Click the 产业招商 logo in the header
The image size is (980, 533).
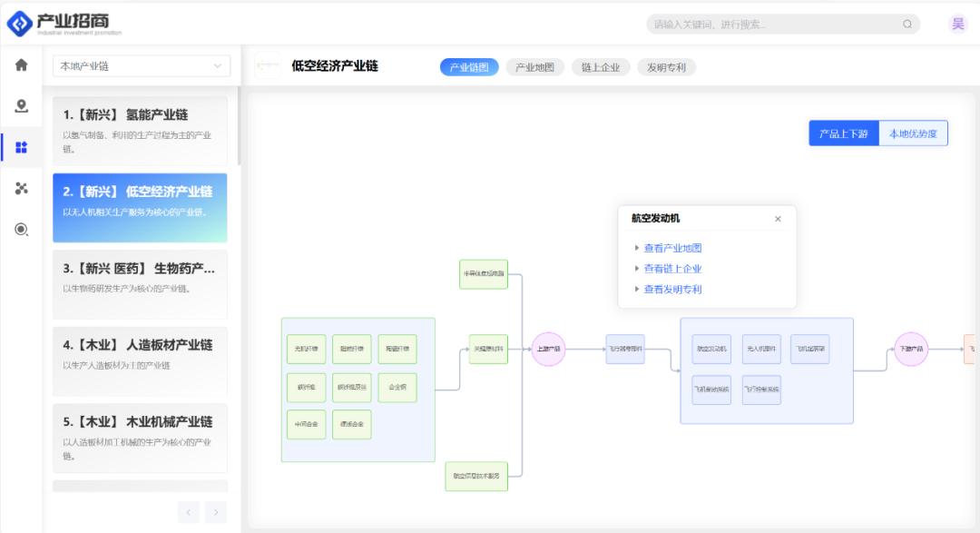pos(64,24)
